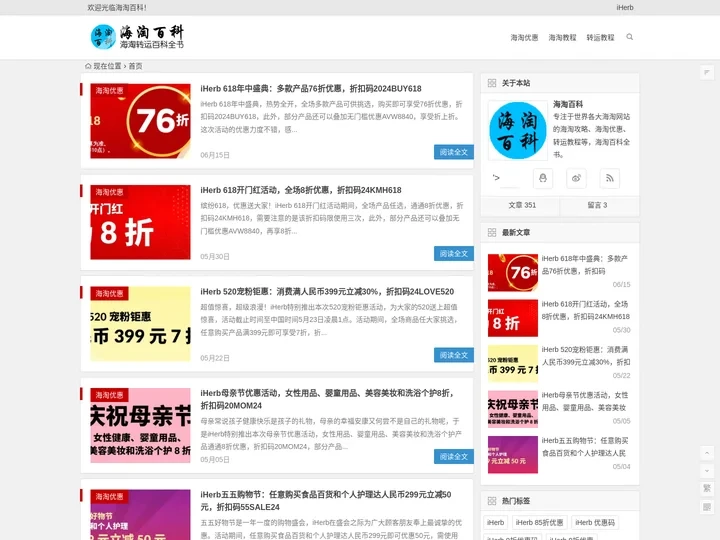The width and height of the screenshot is (720, 540).
Task: Click sidebar 庆祝母亲节 small thumbnail
Action: [513, 409]
